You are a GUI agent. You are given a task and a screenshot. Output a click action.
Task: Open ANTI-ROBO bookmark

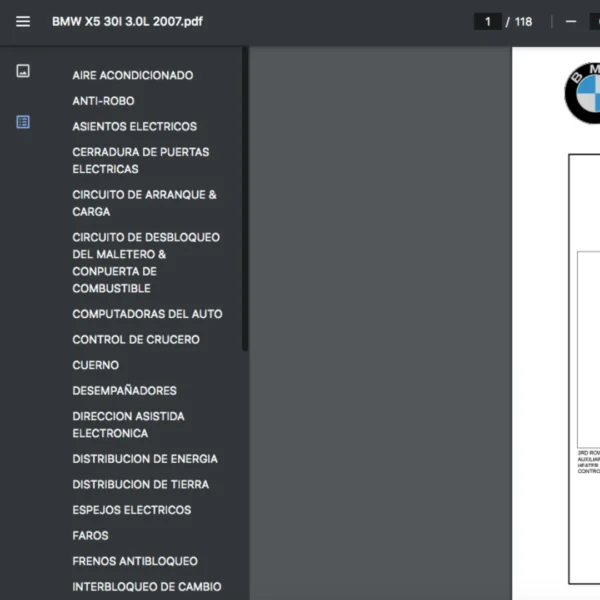pyautogui.click(x=103, y=101)
